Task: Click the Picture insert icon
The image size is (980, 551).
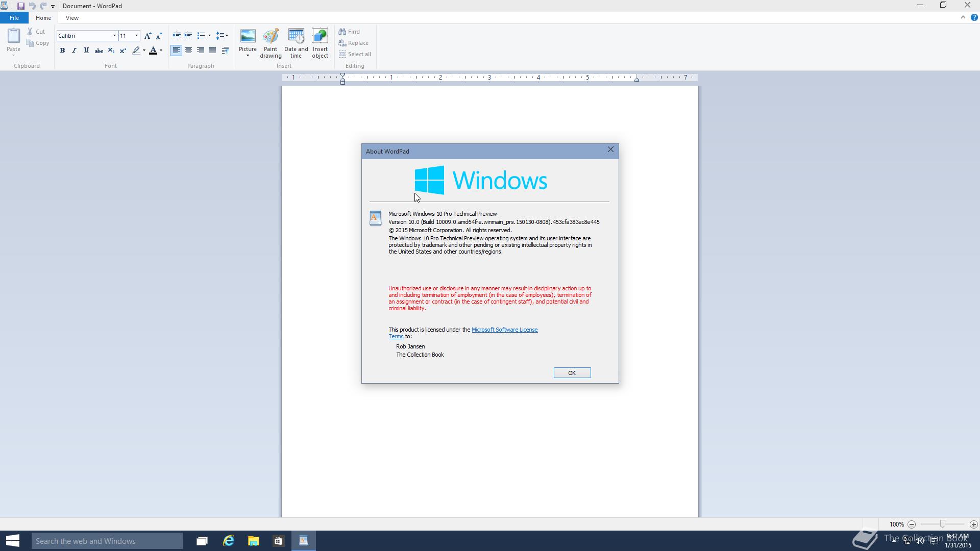Action: 248,37
